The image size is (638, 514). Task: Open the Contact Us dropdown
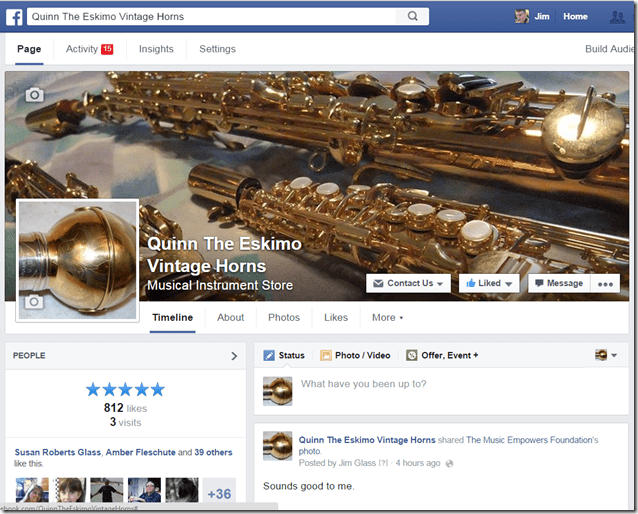408,284
